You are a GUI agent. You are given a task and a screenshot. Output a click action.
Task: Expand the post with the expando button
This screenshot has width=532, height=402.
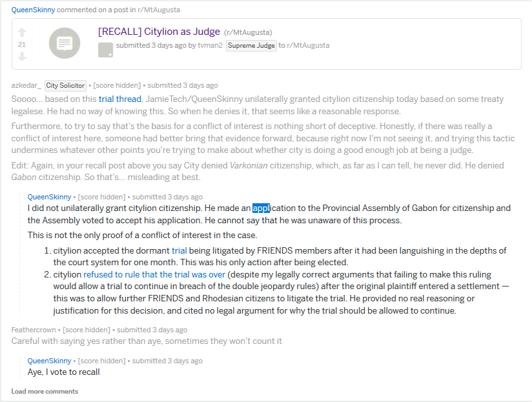pos(105,50)
